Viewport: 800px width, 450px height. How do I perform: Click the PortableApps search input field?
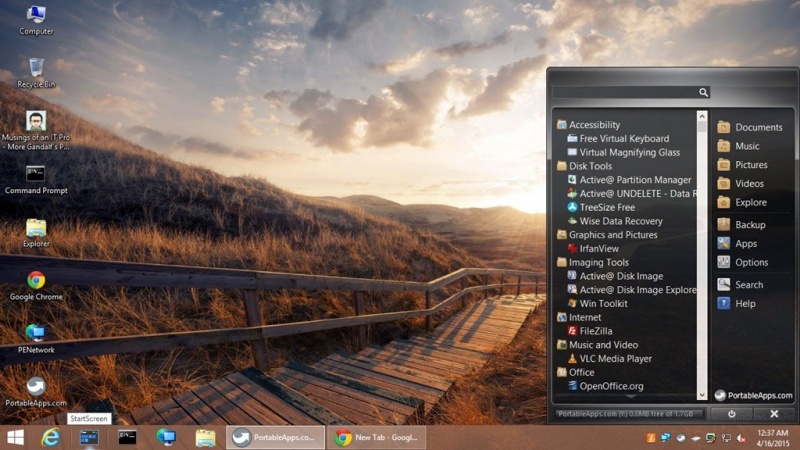coord(625,92)
